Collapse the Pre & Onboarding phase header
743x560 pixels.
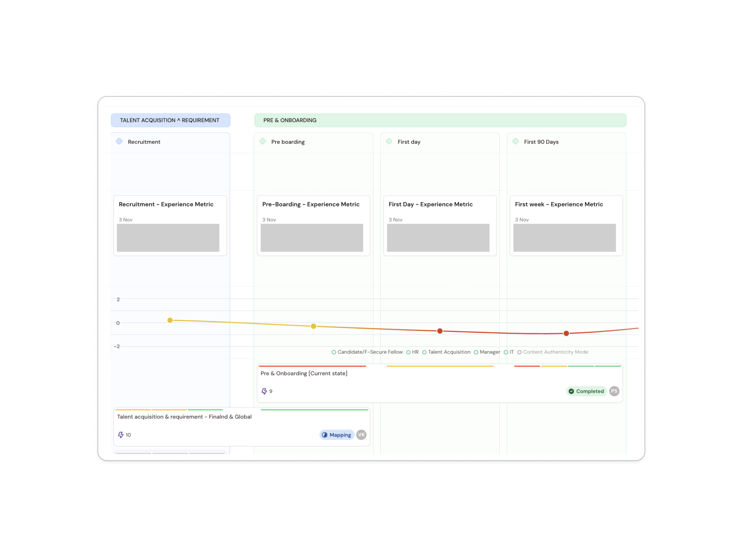tap(440, 120)
